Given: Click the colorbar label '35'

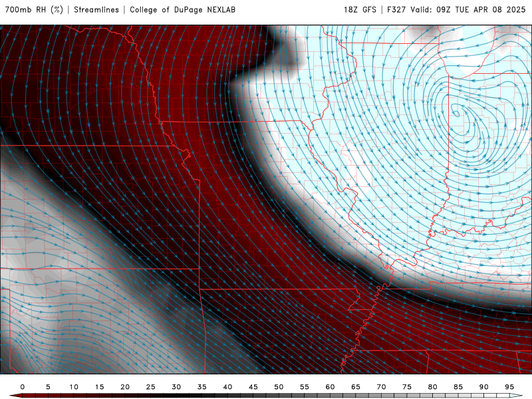Looking at the screenshot, I should click(202, 387).
